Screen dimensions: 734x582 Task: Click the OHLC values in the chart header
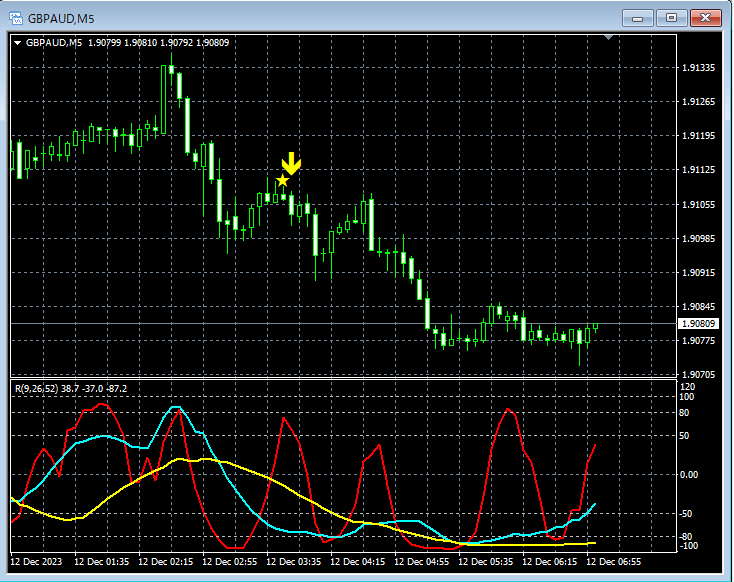tap(159, 43)
